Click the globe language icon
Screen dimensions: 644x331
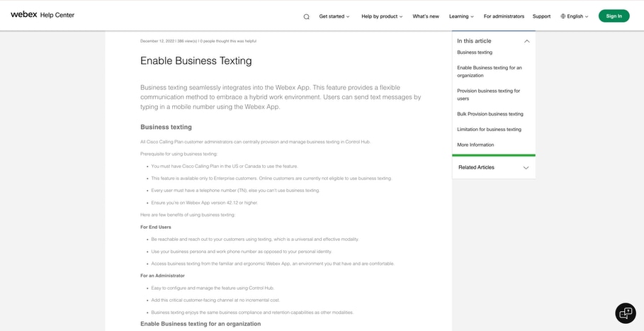[563, 16]
